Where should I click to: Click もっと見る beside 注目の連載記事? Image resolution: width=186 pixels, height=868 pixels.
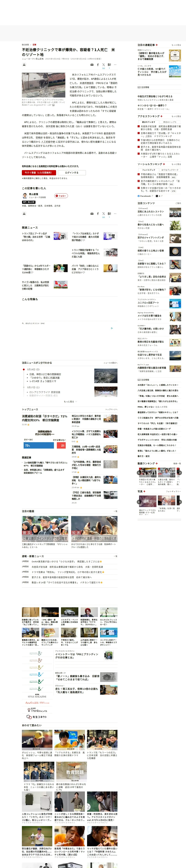[x=176, y=45]
